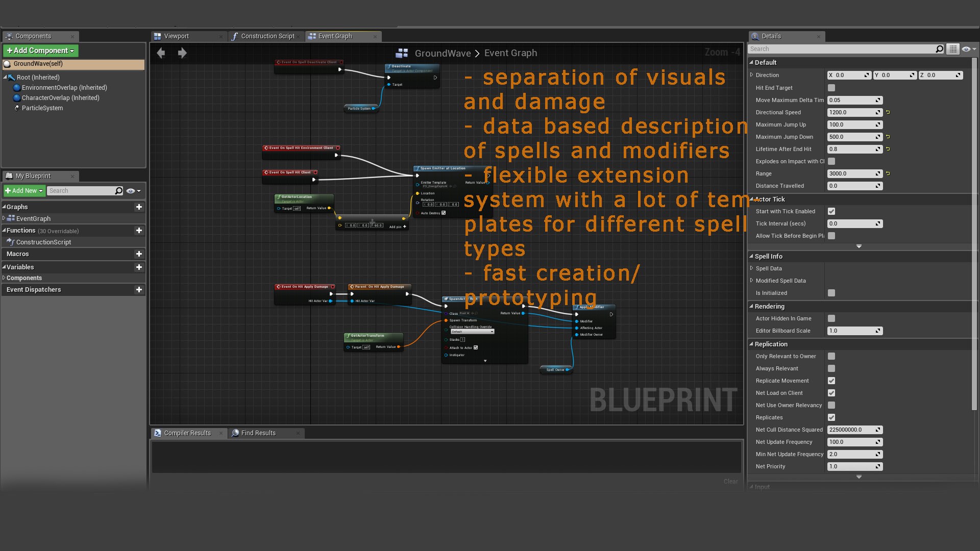Click Clear in the Compiler Results panel
Viewport: 980px width, 551px height.
[x=730, y=481]
